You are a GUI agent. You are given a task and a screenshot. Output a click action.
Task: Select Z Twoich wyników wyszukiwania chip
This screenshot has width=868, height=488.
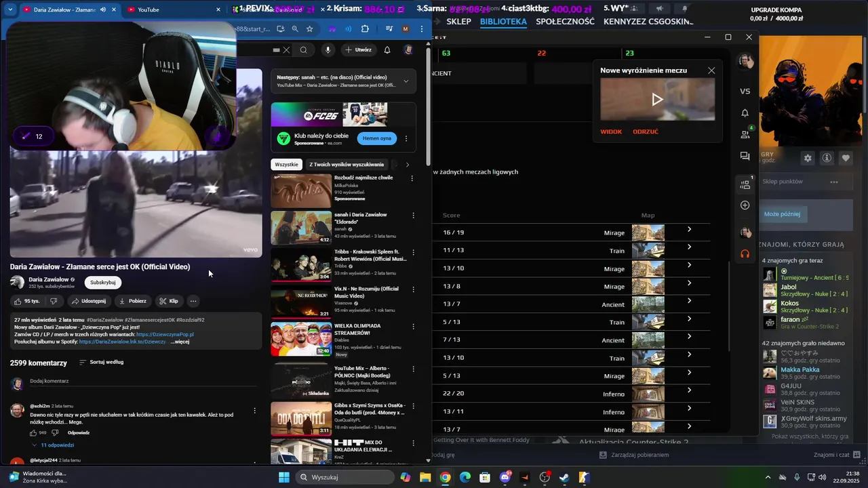[347, 164]
